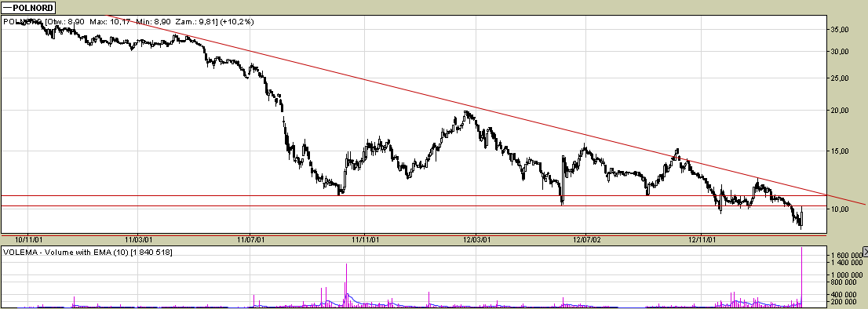Click the 30,00 price axis label
The image size is (868, 309).
[x=839, y=52]
